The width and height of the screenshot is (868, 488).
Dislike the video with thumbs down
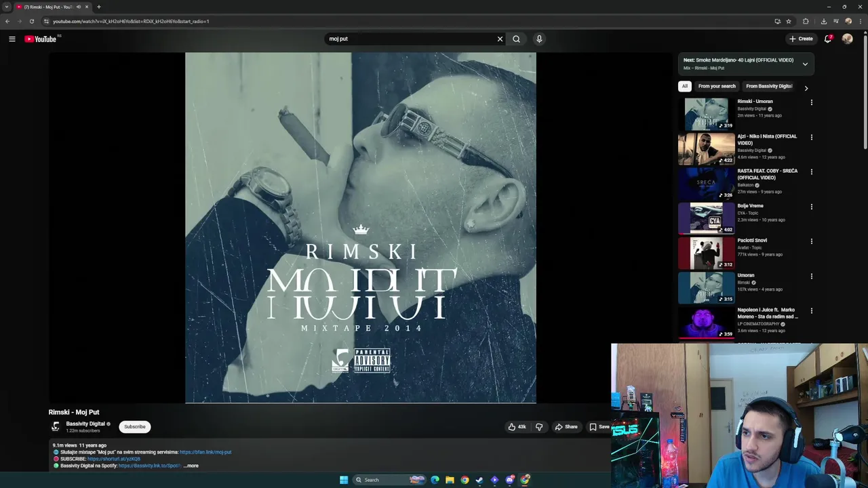[539, 427]
